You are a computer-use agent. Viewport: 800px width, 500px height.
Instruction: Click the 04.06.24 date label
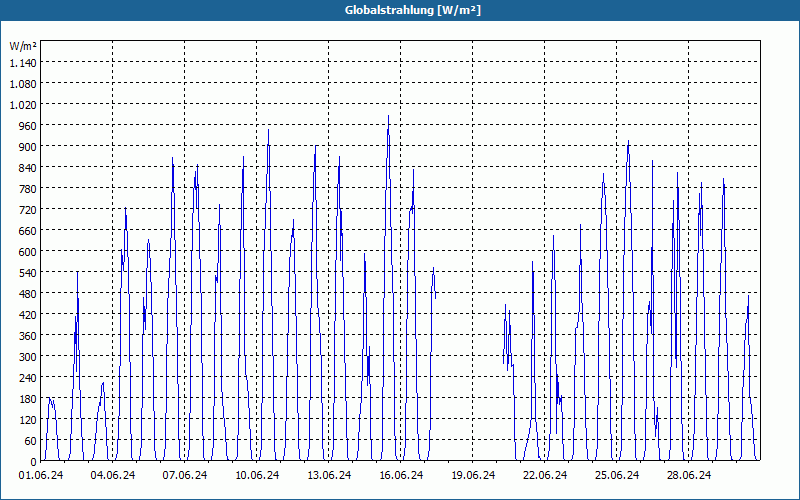(113, 475)
